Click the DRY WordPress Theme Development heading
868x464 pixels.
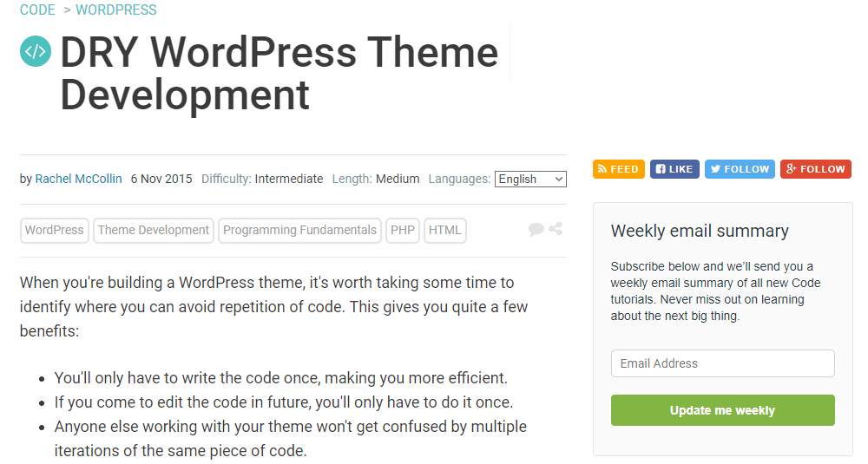coord(278,74)
